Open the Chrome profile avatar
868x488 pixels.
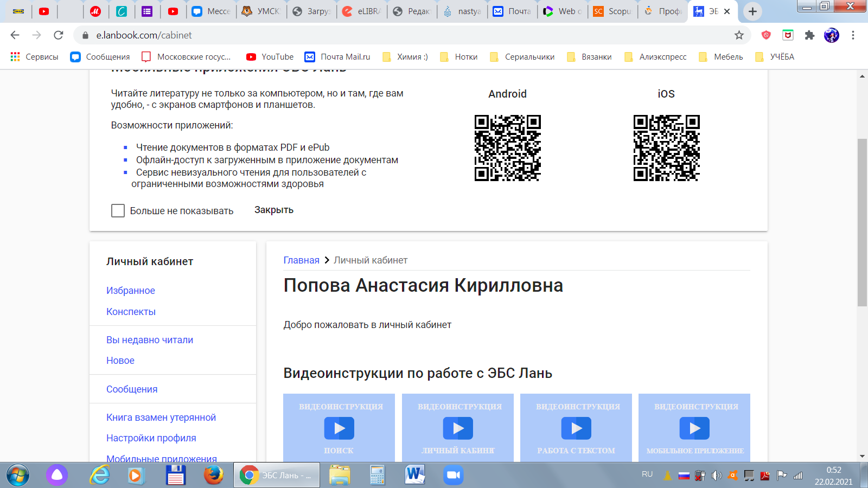[831, 35]
